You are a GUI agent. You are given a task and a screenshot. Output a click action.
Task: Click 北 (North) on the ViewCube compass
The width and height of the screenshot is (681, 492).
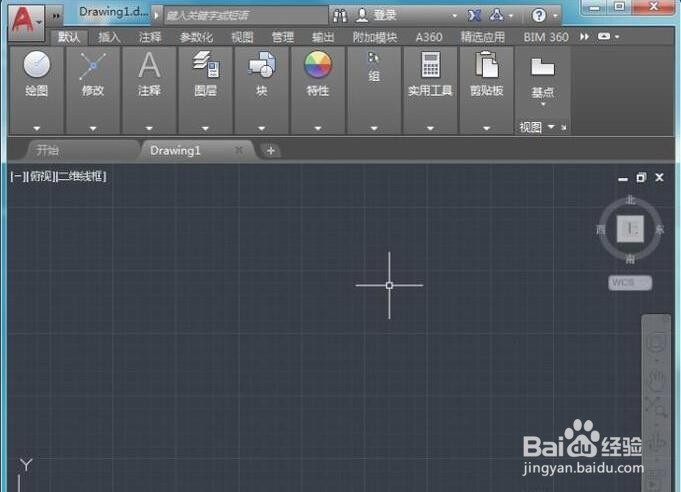631,200
